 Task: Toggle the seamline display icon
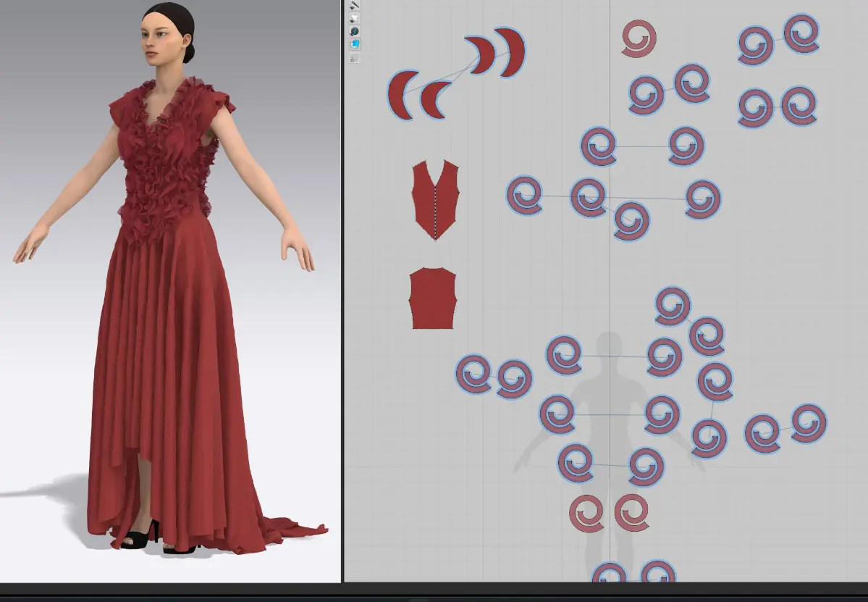coord(355,6)
